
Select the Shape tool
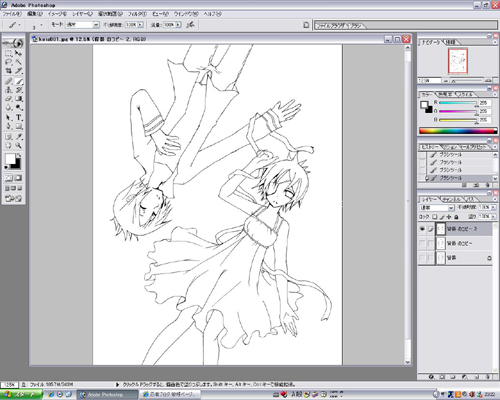[19, 126]
